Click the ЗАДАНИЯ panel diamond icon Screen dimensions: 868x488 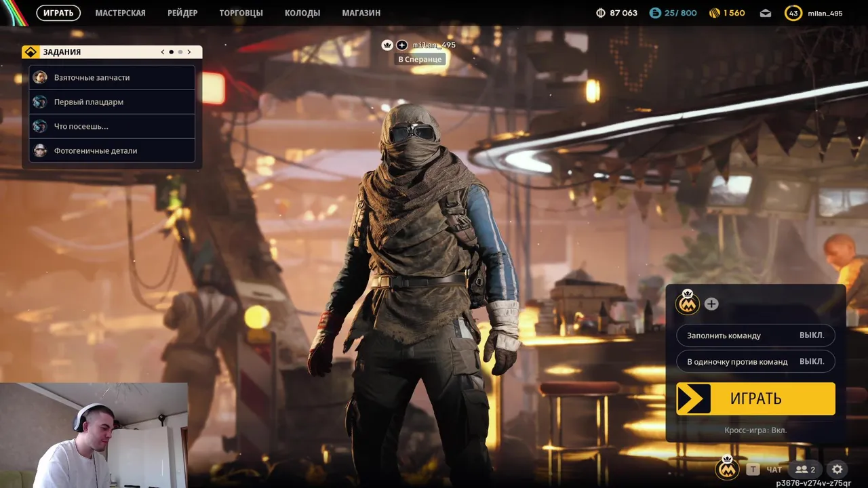click(31, 52)
